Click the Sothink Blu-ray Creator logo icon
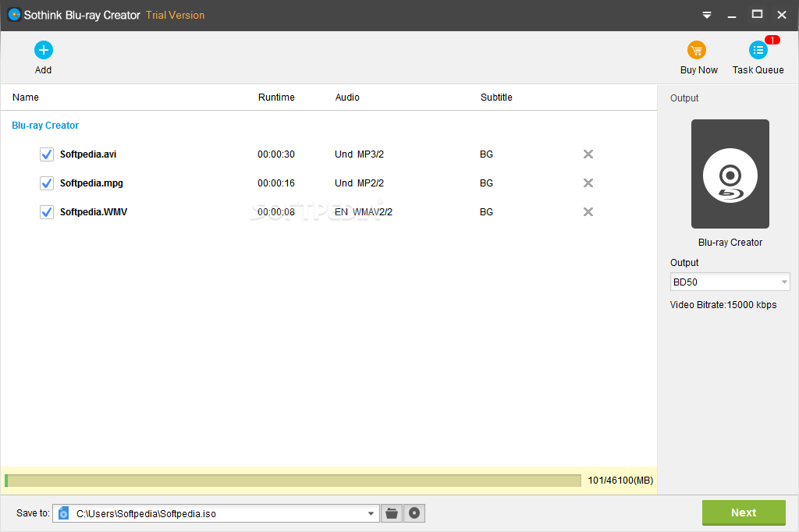799x532 pixels. (x=14, y=15)
